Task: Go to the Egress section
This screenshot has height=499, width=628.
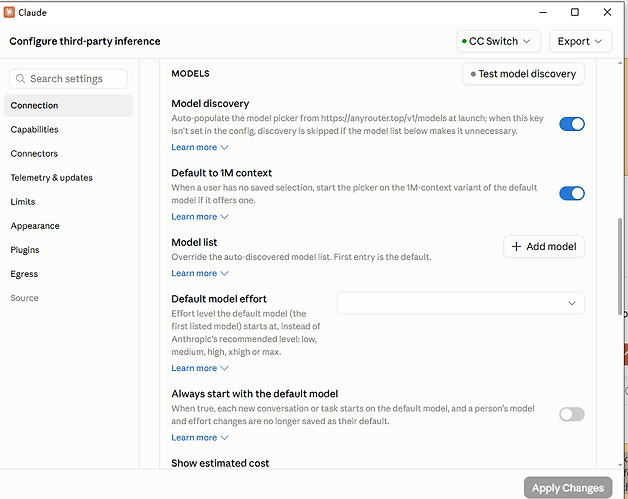Action: 68,274
